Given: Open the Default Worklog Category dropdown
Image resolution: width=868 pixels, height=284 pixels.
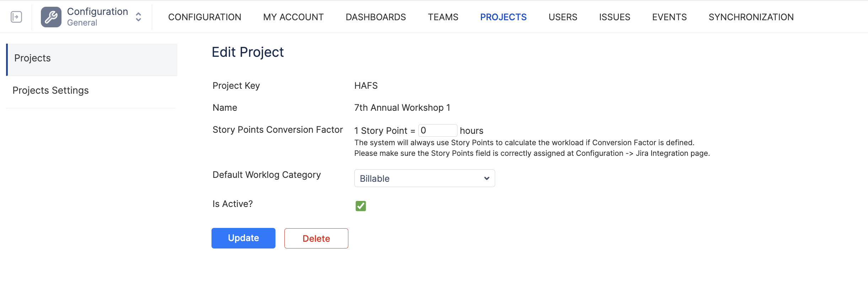Looking at the screenshot, I should tap(419, 178).
